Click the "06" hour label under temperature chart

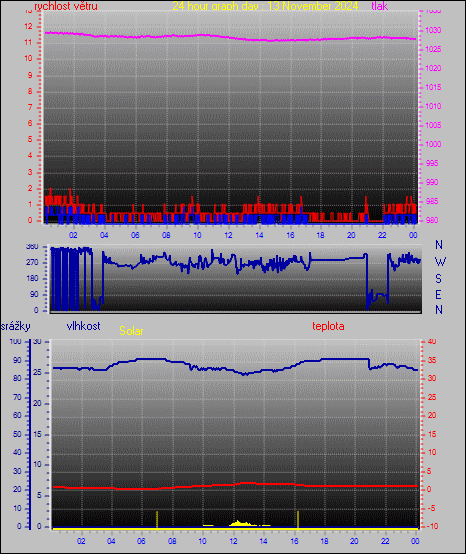(141, 541)
